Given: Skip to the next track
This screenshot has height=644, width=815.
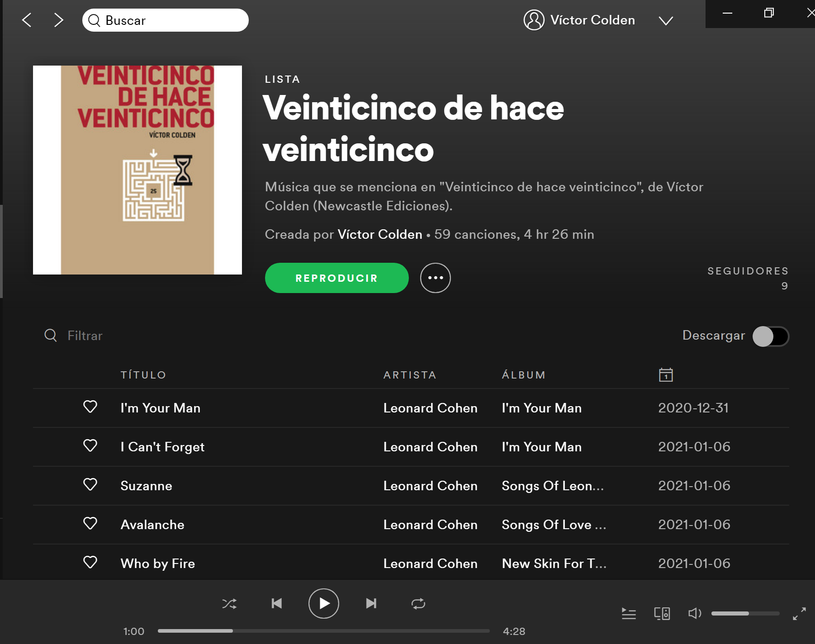Looking at the screenshot, I should [371, 604].
